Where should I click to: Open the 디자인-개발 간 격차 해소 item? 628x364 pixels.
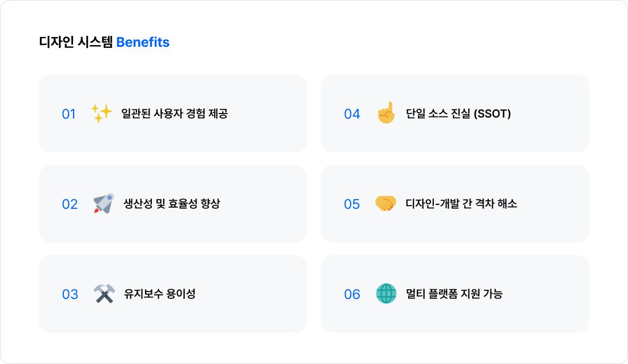461,204
